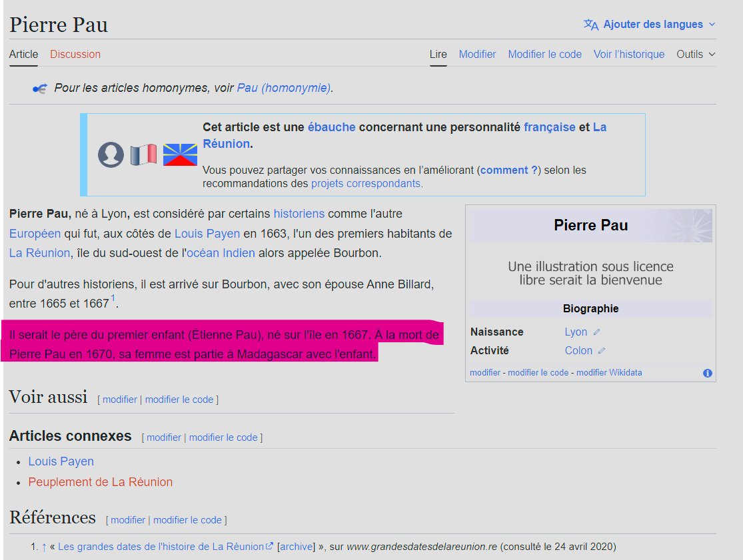Open Peuplement de La Réunion red link
This screenshot has height=560, width=743.
click(101, 482)
